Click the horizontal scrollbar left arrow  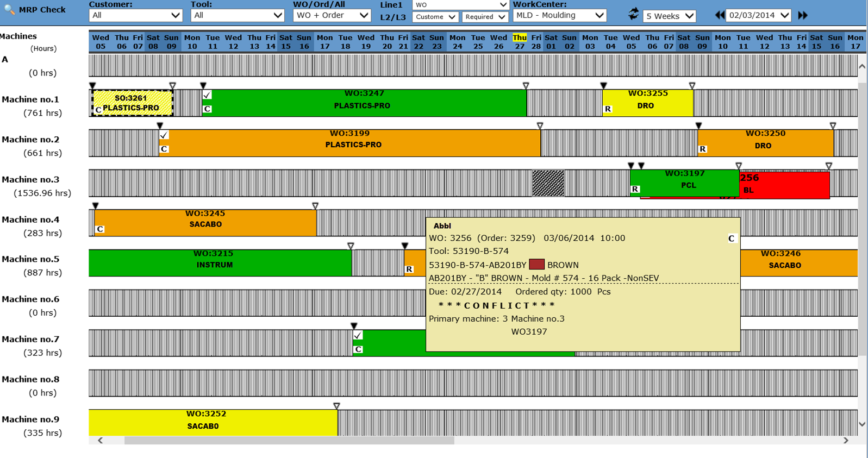point(100,441)
